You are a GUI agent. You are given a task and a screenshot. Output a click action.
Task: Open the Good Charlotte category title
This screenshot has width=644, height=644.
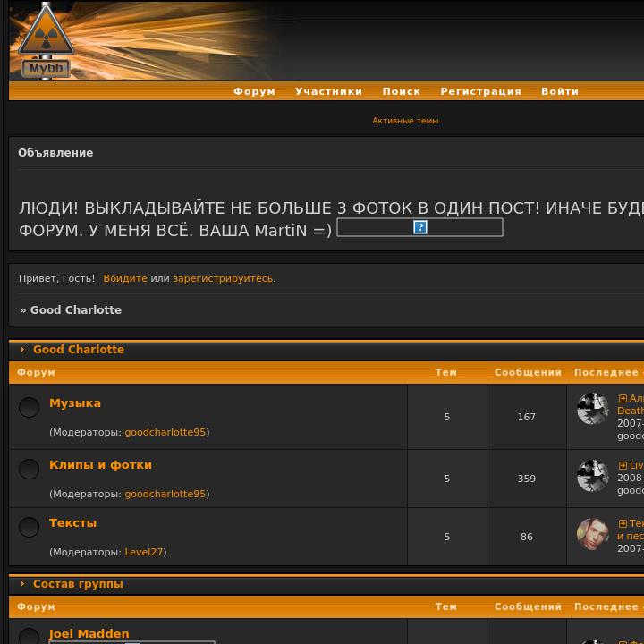(x=79, y=349)
